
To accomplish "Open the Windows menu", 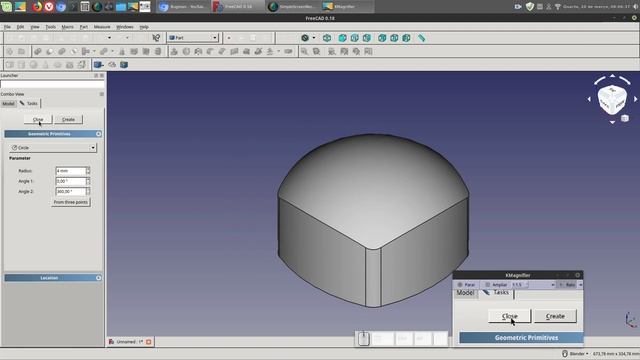I will click(x=125, y=27).
